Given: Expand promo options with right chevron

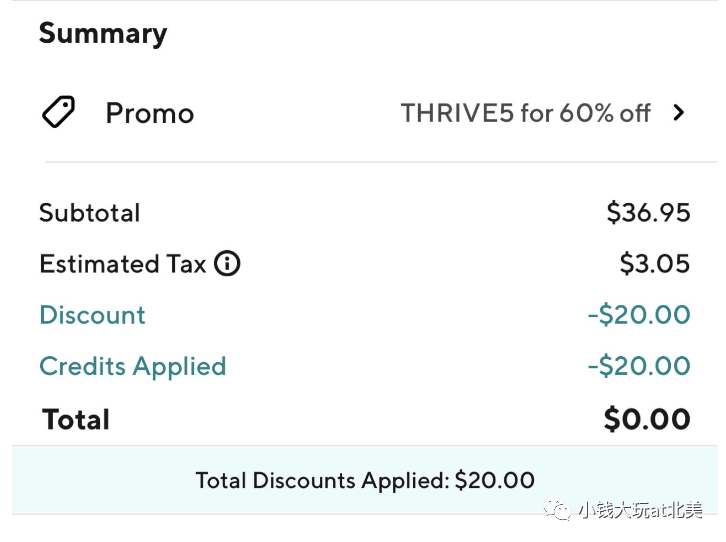Looking at the screenshot, I should 679,112.
